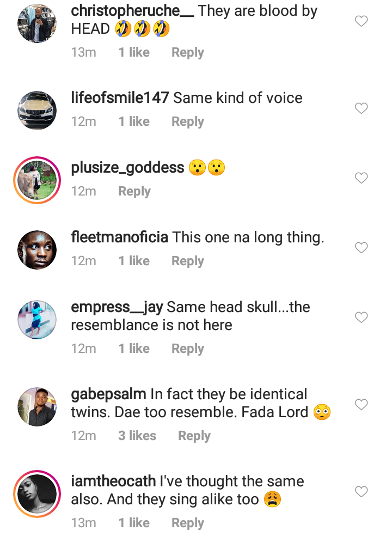392x537 pixels.
Task: Go to the gabepsalm username profile
Action: pos(108,394)
